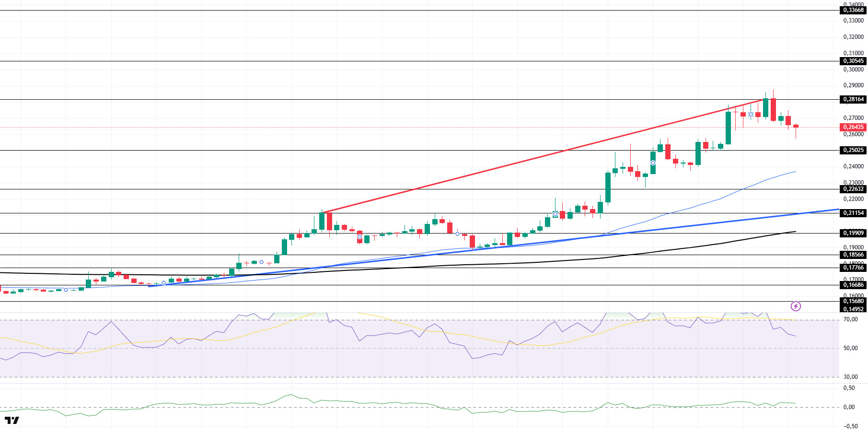
Task: Click circle marker beside the highest candles
Action: (751, 114)
